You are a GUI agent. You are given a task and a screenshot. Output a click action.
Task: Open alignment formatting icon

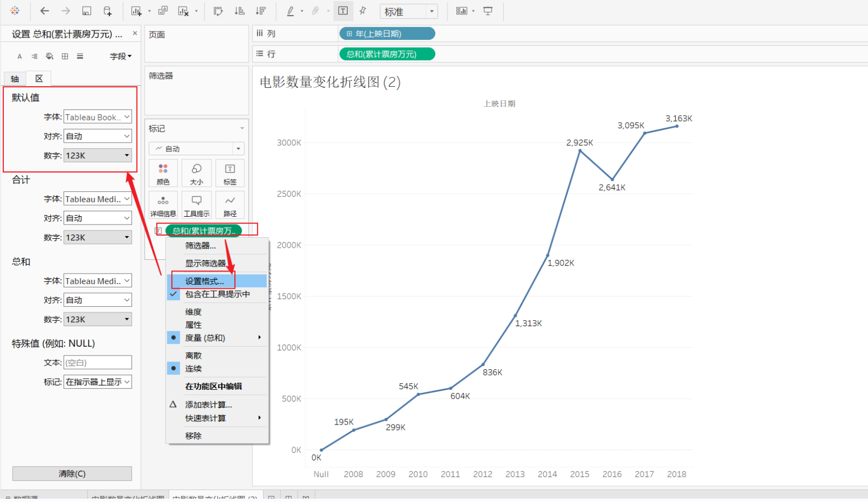35,56
